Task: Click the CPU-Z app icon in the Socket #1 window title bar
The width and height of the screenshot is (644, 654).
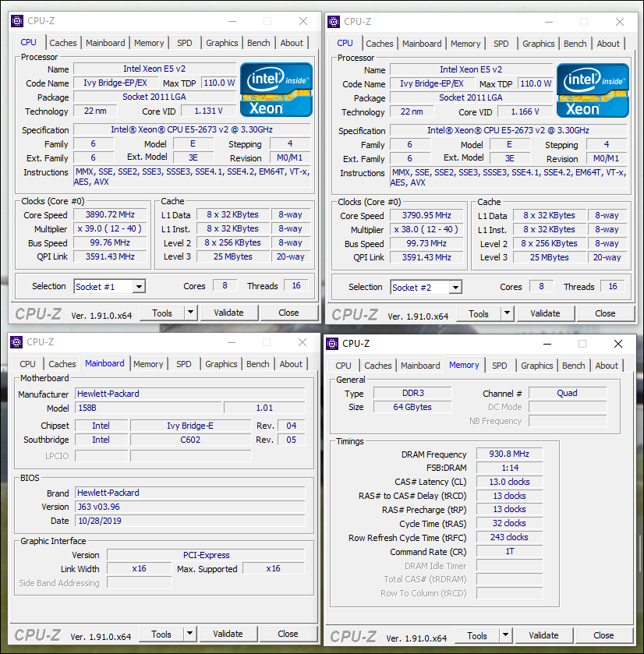Action: [17, 21]
